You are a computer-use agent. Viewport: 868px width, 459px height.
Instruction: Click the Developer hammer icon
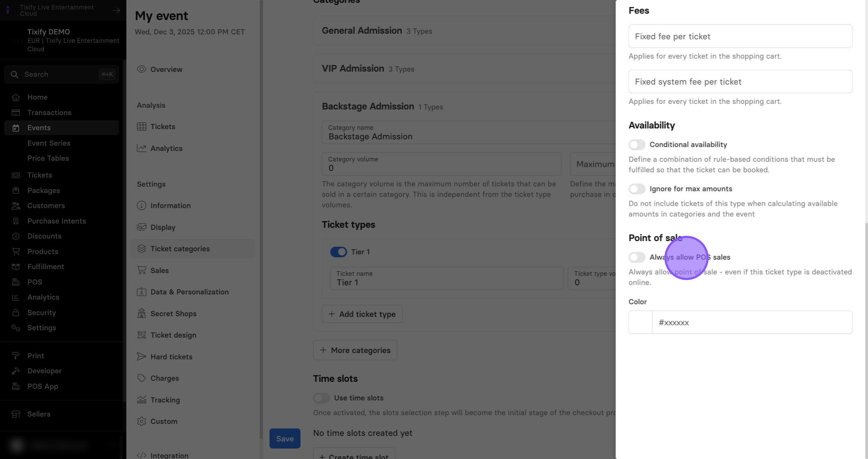(15, 371)
